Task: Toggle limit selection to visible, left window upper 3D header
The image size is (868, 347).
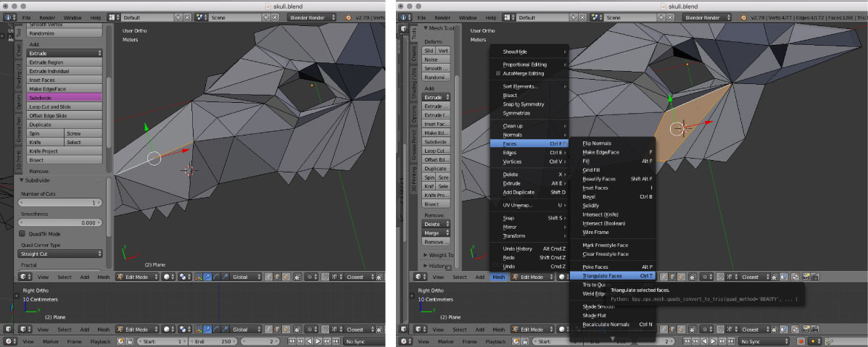Action: point(297,277)
